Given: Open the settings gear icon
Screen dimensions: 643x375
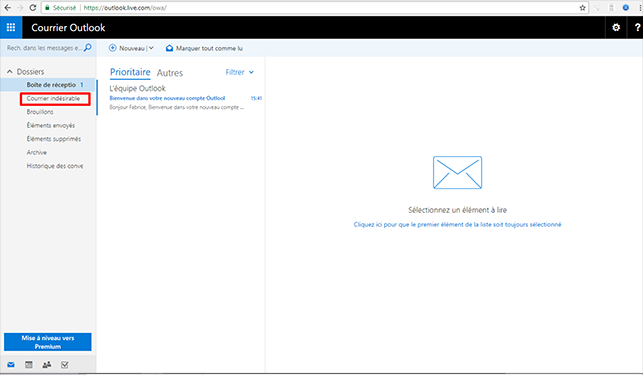Looking at the screenshot, I should click(616, 27).
